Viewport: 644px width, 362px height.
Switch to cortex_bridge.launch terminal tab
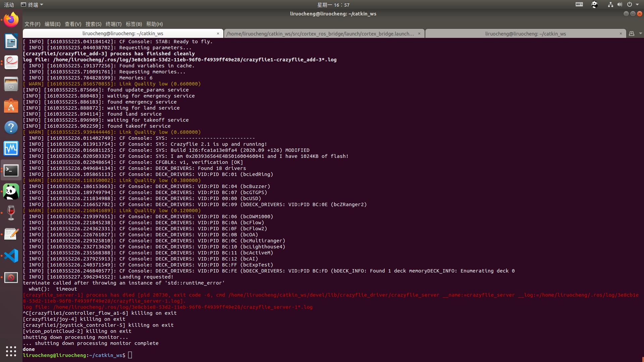click(320, 34)
